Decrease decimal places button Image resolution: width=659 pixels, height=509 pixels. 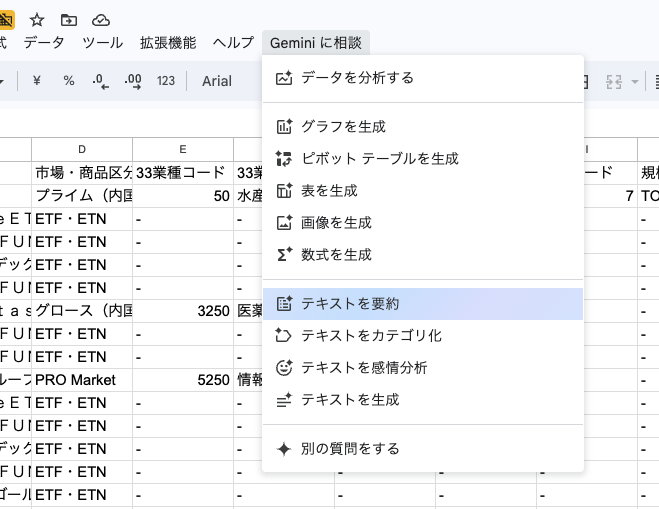tap(100, 80)
